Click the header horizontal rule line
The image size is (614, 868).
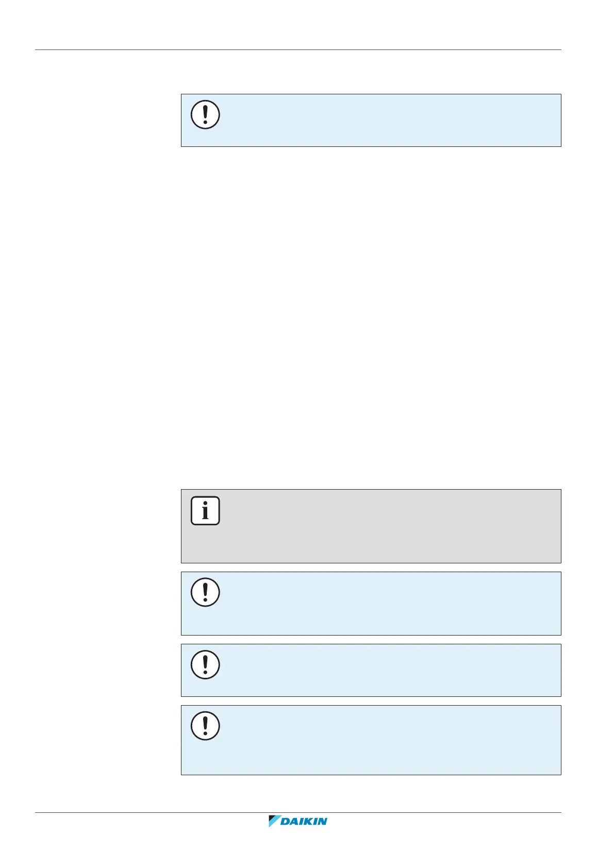297,50
